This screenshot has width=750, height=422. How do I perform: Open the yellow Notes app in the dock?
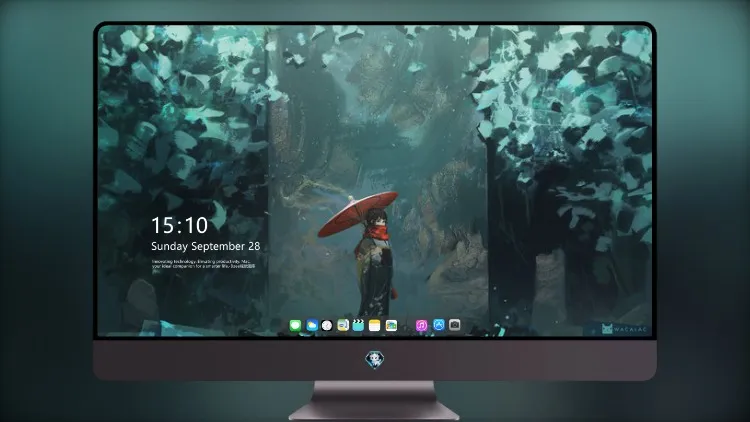[375, 326]
